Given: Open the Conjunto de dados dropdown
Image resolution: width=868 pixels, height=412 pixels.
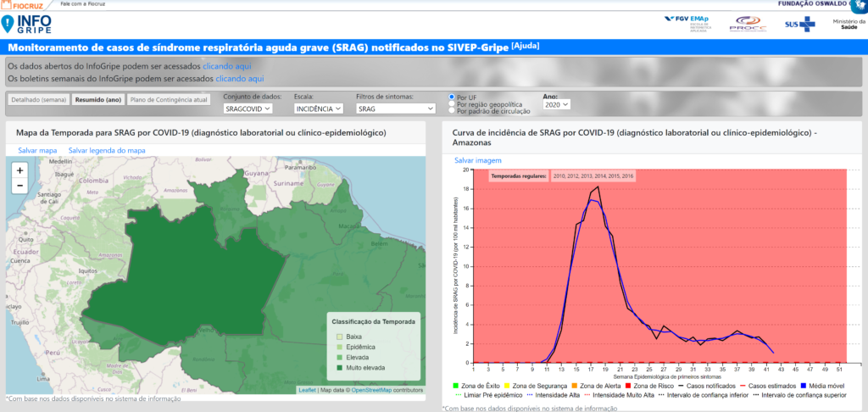Looking at the screenshot, I should (248, 109).
